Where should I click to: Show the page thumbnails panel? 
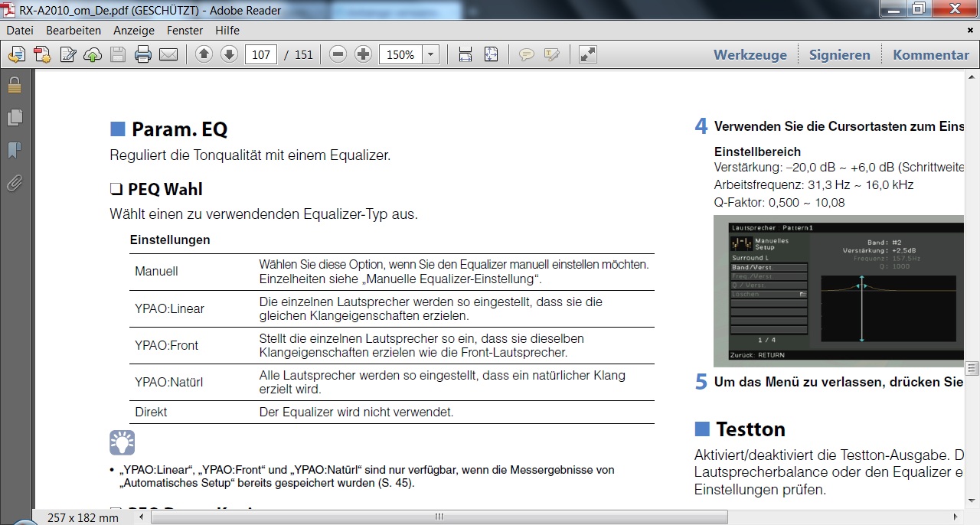click(15, 117)
